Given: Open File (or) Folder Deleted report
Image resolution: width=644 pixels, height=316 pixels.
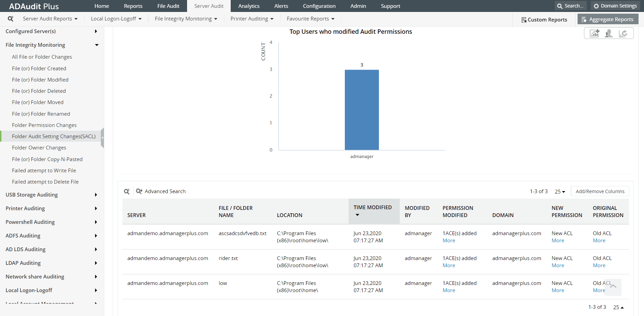Looking at the screenshot, I should coord(39,91).
